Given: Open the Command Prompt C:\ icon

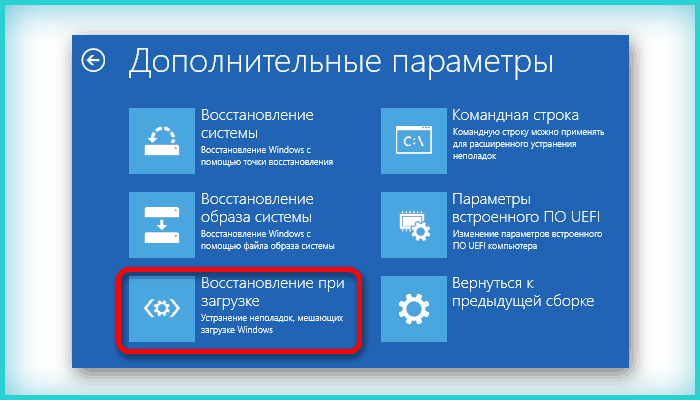Looking at the screenshot, I should [x=414, y=141].
